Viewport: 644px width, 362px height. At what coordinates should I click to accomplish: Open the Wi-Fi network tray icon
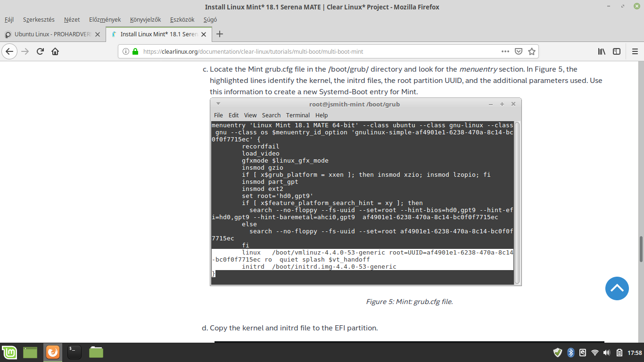(595, 352)
